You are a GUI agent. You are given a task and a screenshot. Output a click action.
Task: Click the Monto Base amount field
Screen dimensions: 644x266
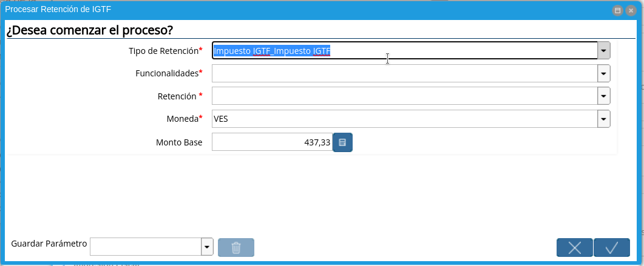[x=273, y=142]
